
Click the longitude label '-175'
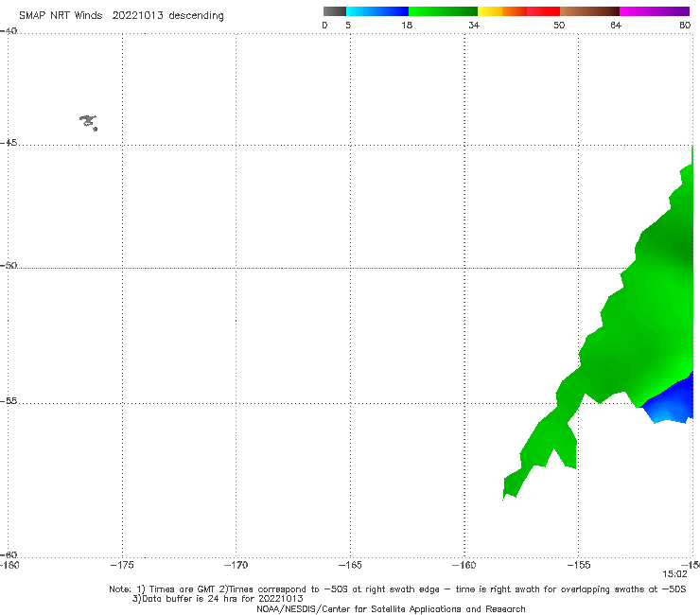(x=122, y=565)
